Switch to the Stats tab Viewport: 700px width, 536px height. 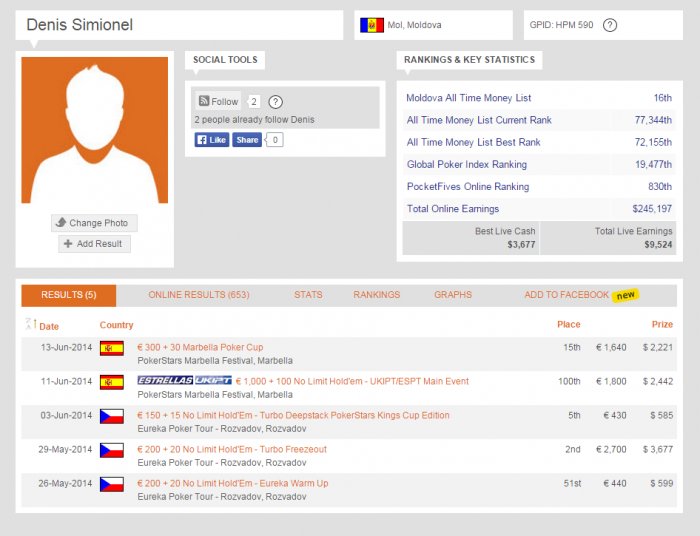[308, 295]
